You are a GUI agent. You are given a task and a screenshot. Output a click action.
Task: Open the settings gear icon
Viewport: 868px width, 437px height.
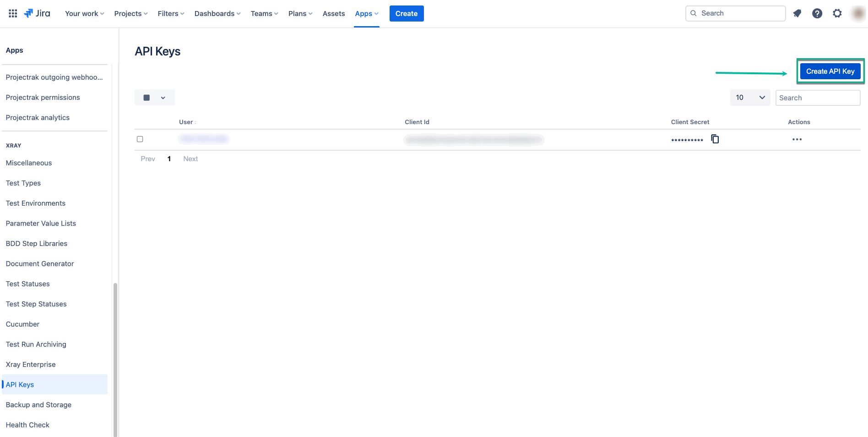837,13
